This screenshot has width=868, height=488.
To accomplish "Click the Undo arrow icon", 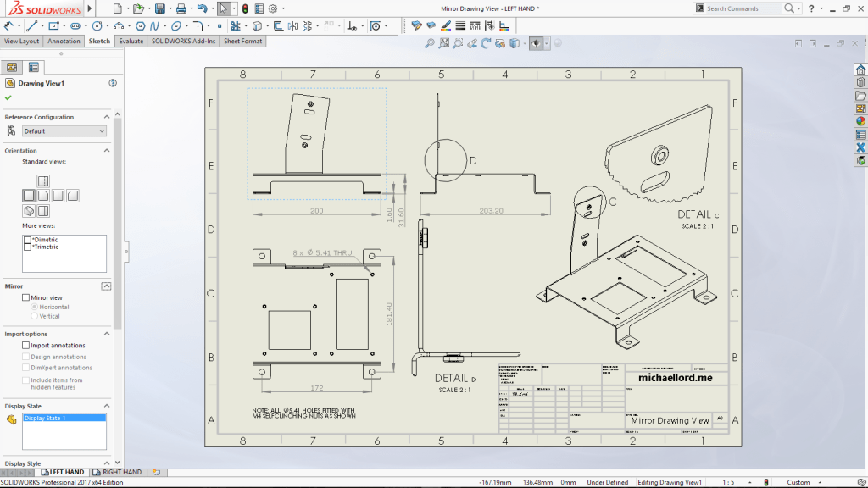I will pyautogui.click(x=202, y=8).
